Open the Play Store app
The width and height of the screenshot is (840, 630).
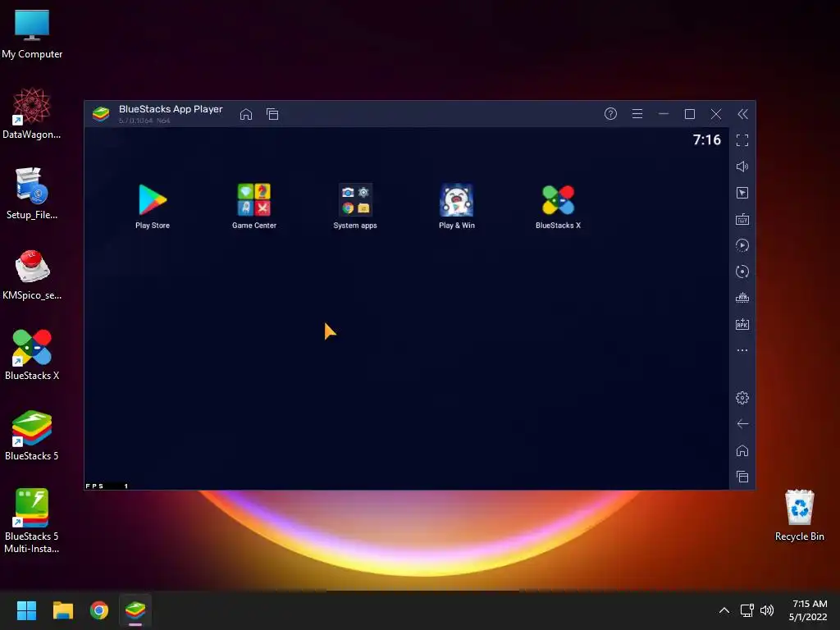(153, 206)
